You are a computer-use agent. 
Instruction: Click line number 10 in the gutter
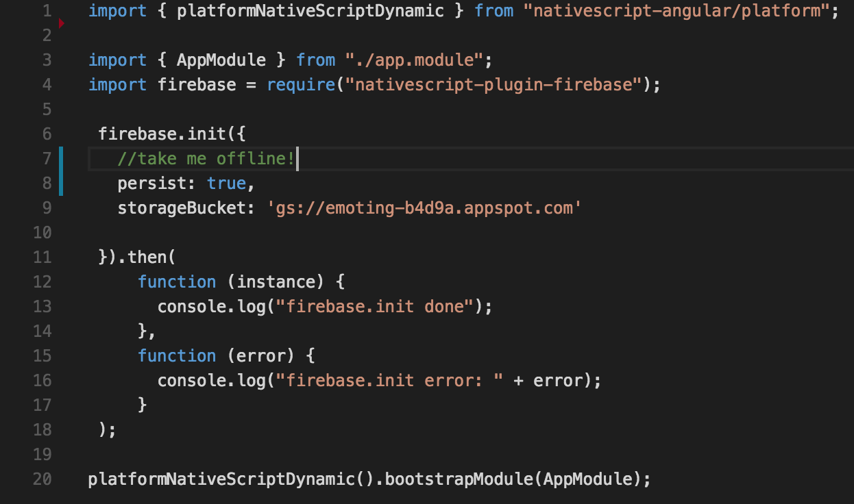[42, 232]
